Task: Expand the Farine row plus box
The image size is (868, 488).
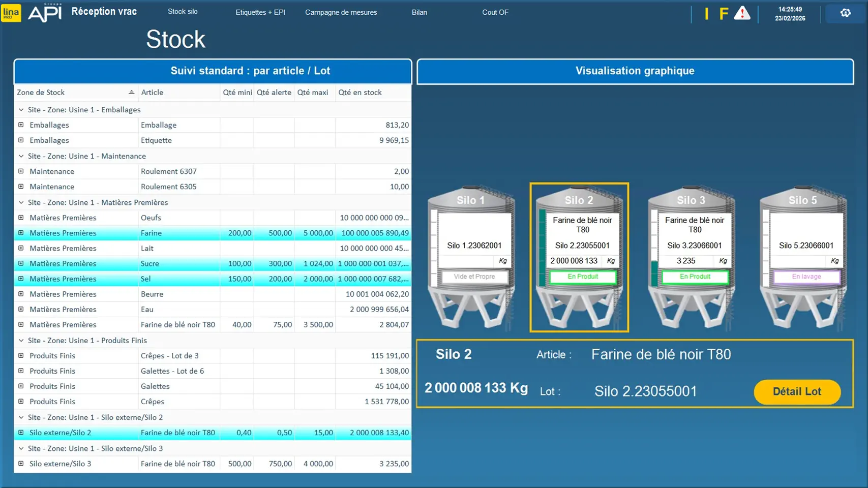Action: (x=21, y=233)
